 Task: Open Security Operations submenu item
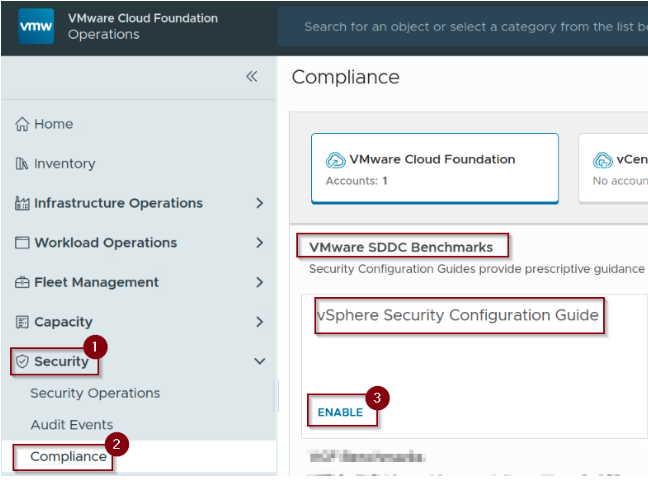coord(95,393)
